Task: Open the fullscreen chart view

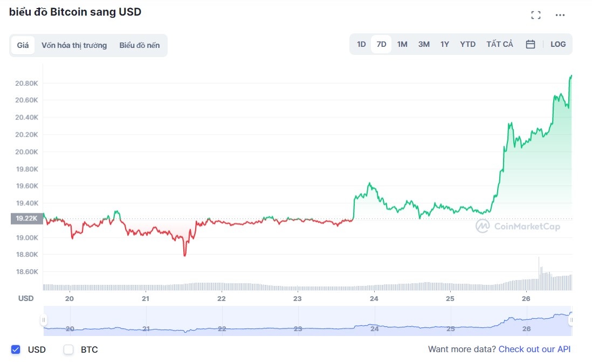Action: click(536, 15)
